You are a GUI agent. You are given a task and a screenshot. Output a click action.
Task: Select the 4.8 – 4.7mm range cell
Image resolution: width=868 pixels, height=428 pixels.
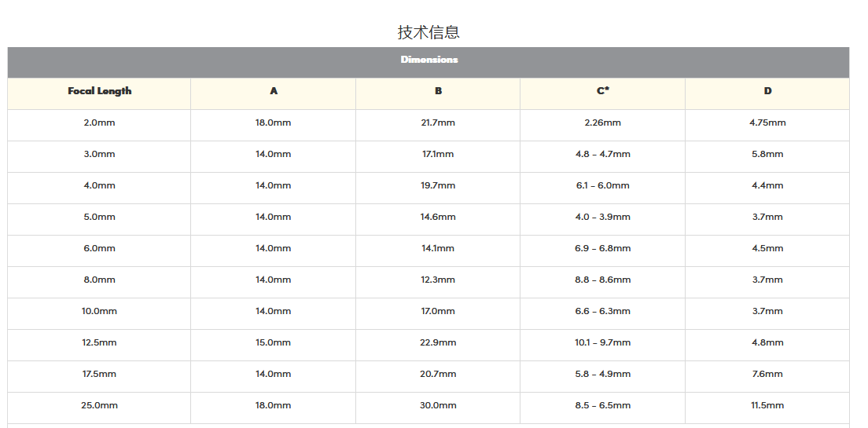click(602, 154)
